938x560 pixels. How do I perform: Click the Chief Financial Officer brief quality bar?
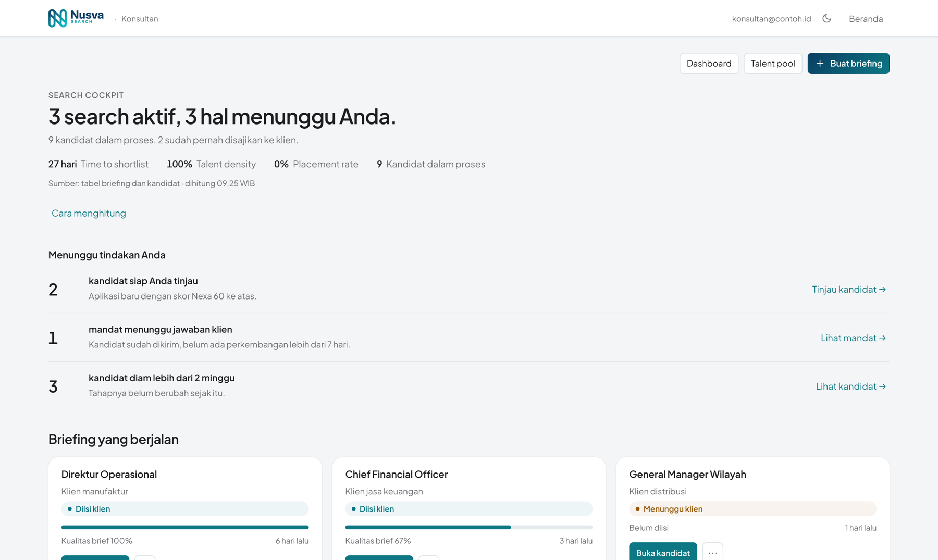click(468, 527)
